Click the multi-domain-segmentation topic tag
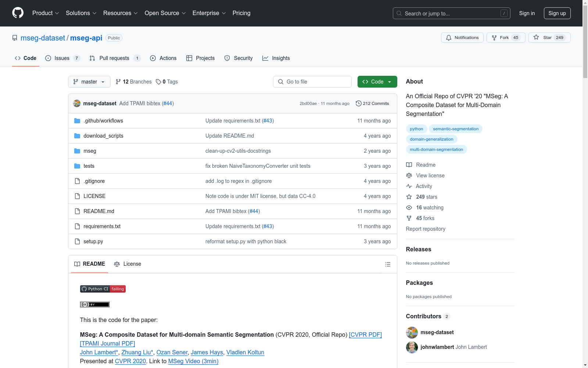This screenshot has width=588, height=368. (436, 149)
